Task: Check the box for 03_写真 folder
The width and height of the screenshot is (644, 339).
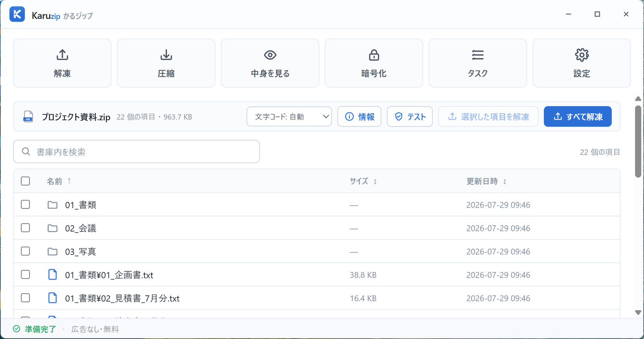Action: pos(25,251)
